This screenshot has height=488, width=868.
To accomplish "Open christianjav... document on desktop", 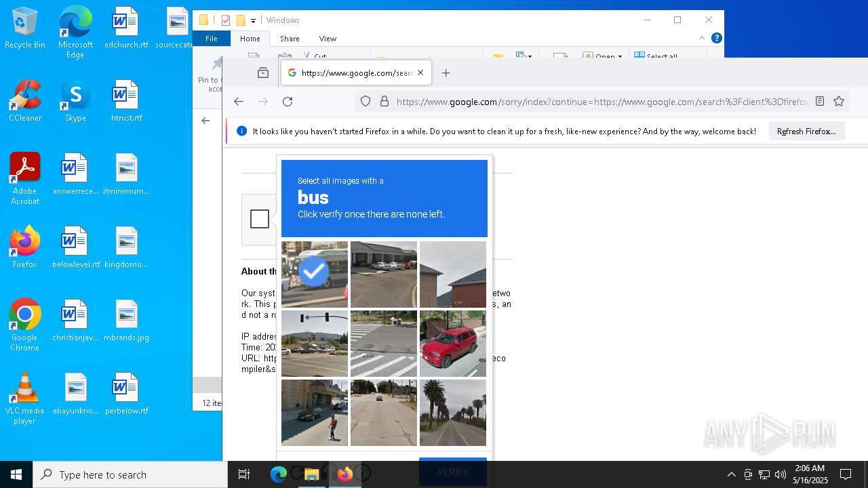I will tap(75, 321).
